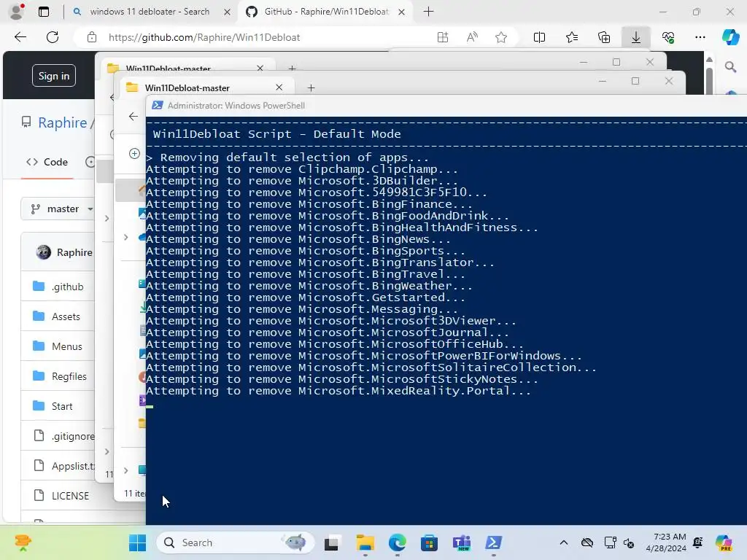747x560 pixels.
Task: Click Raphire commit author name
Action: click(74, 252)
